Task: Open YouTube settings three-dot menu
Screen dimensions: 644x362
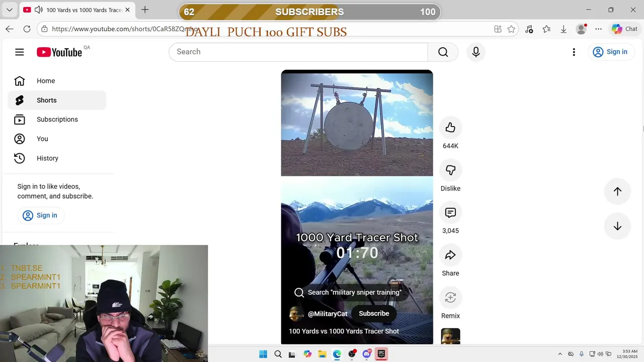Action: point(574,52)
